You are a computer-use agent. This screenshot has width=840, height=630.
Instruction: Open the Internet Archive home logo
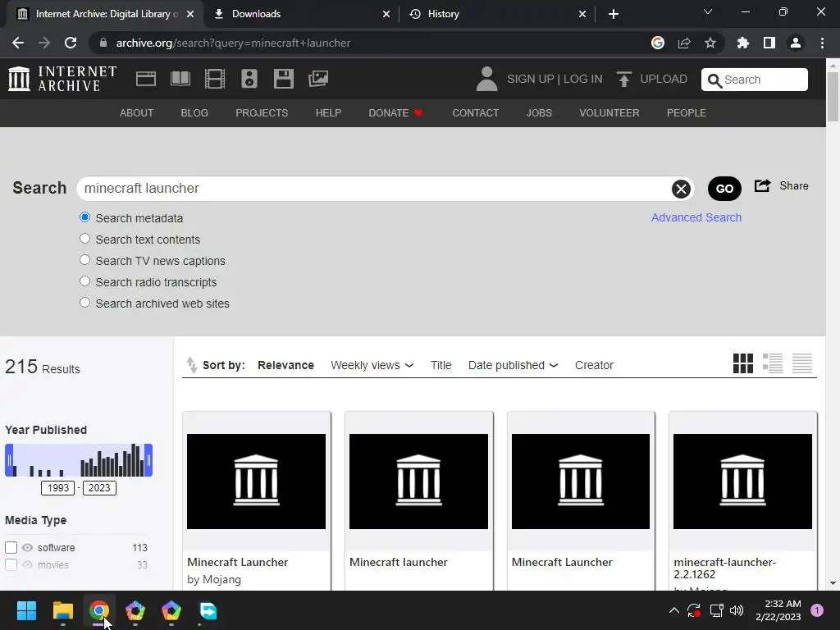coord(62,79)
